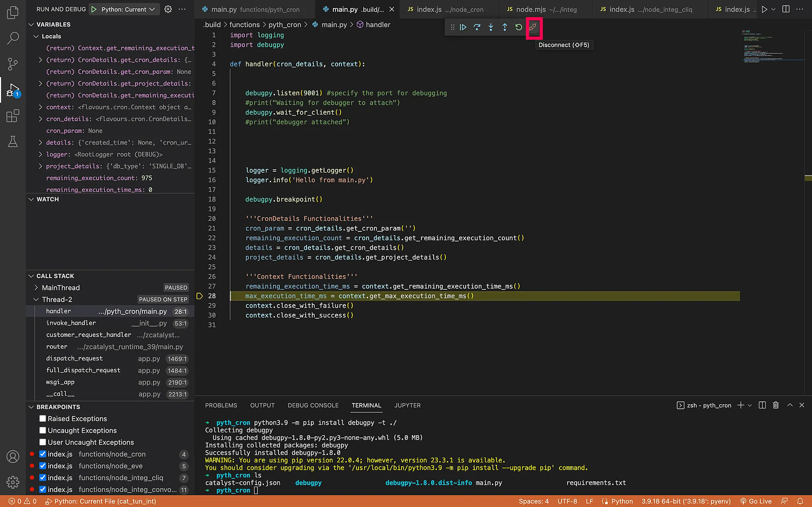This screenshot has width=812, height=507.
Task: Open terminal launch profile dropdown
Action: click(x=750, y=405)
